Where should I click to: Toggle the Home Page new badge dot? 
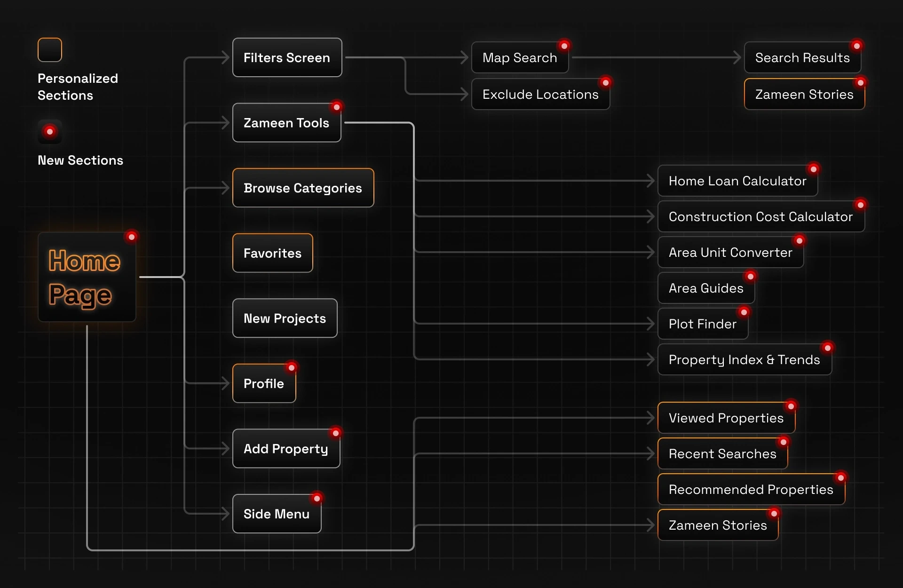(131, 237)
